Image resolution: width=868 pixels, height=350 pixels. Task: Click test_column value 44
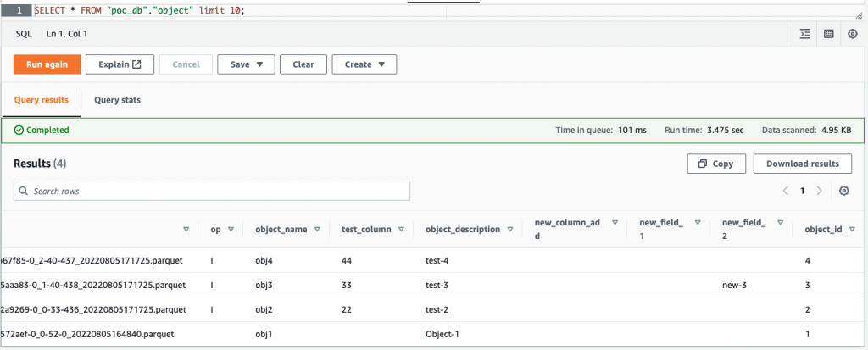coord(347,260)
